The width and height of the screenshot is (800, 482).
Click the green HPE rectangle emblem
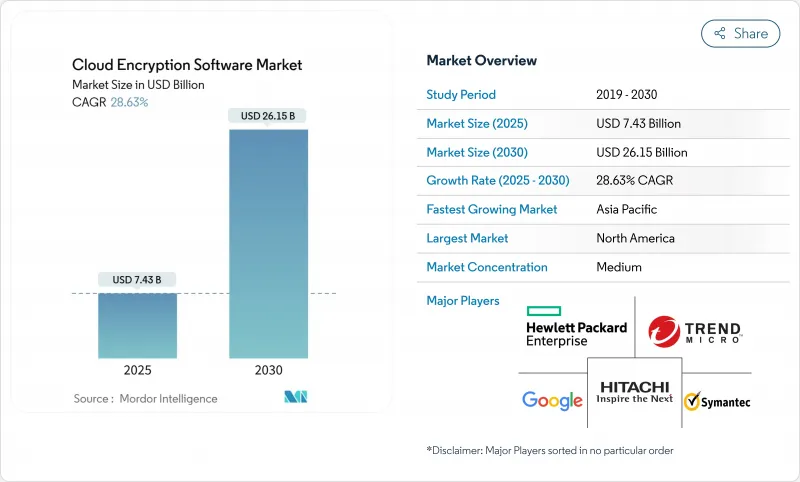pos(543,311)
